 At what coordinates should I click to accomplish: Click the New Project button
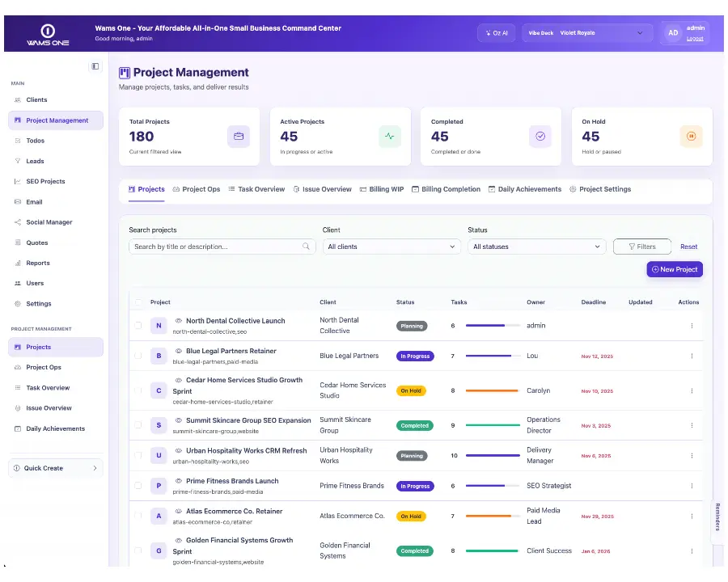(675, 269)
